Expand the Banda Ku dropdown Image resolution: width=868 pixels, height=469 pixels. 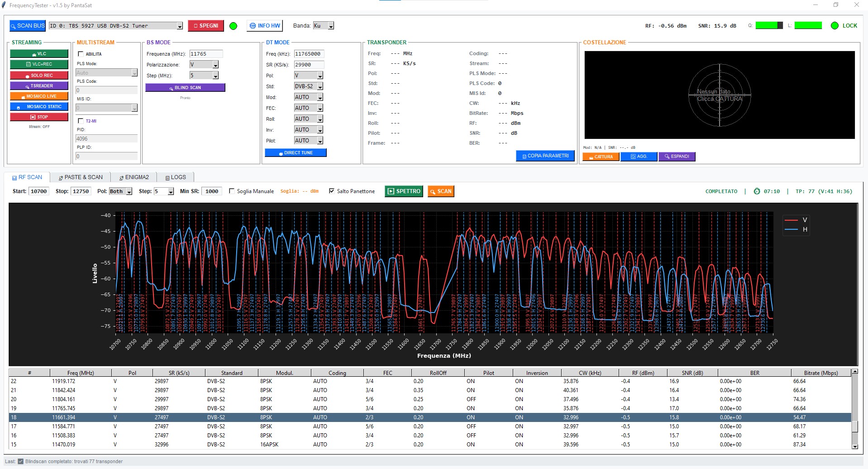(331, 26)
